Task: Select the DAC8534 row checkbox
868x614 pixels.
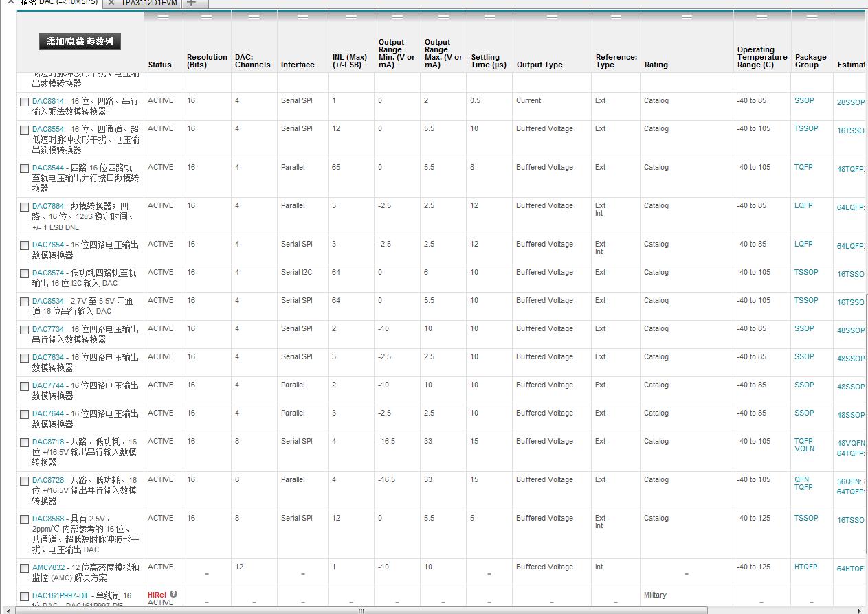Action: tap(25, 302)
